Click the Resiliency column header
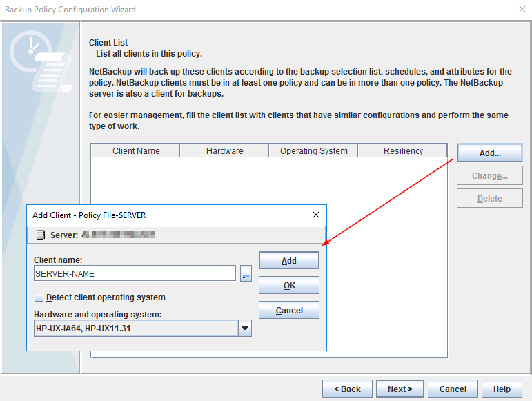Image resolution: width=532 pixels, height=401 pixels. (403, 151)
